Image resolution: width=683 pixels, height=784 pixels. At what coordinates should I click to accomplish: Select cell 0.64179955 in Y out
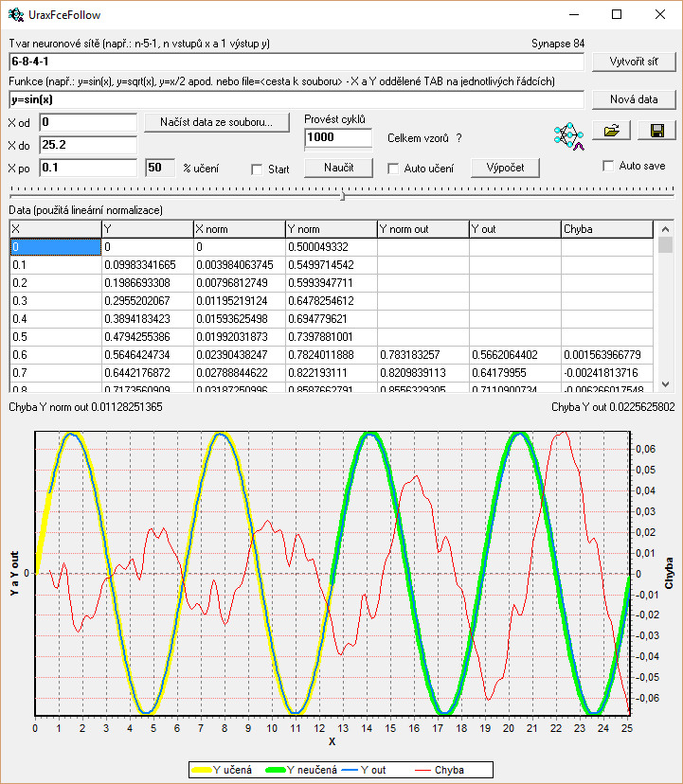coord(515,373)
